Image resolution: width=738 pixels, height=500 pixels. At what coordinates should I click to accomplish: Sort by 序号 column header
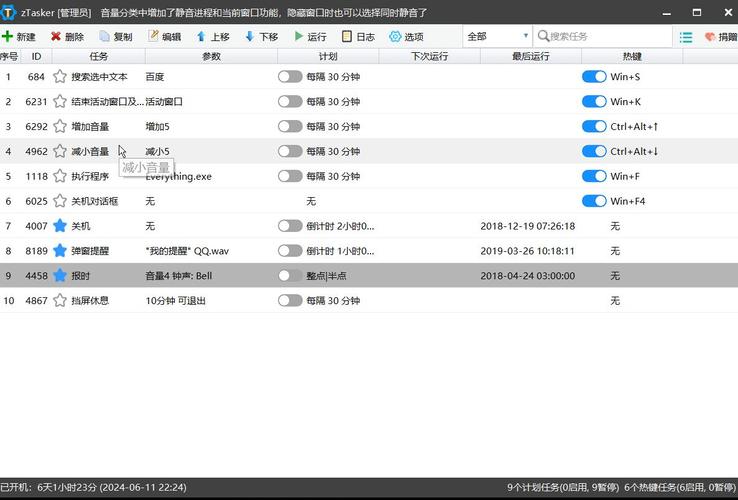coord(9,56)
